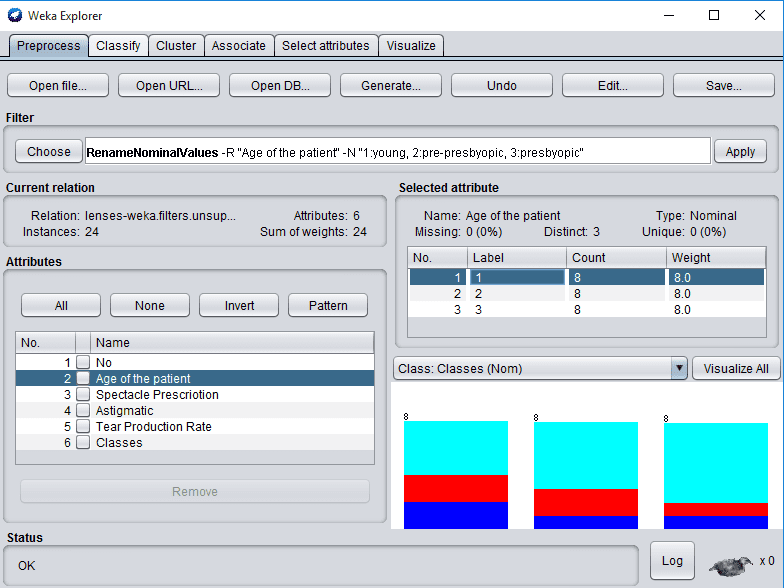Click the Visualize All button
The width and height of the screenshot is (784, 588).
[x=736, y=368]
